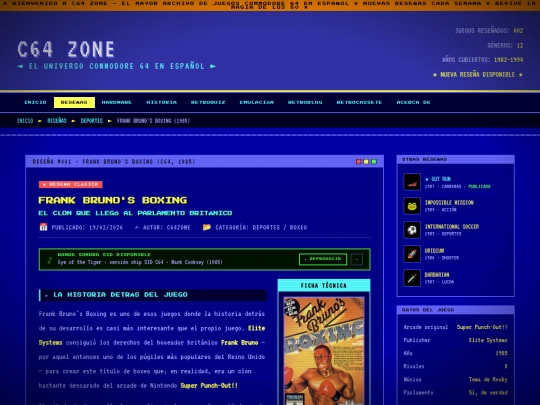This screenshot has width=540, height=405.
Task: Click the El Universo Commodore 64 tagline
Action: click(117, 66)
